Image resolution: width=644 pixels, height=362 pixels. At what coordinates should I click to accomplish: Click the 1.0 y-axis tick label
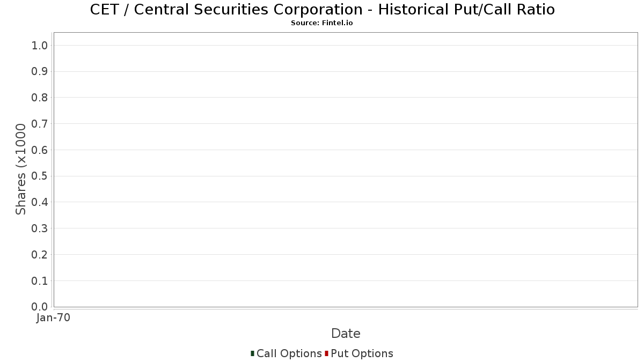click(40, 46)
